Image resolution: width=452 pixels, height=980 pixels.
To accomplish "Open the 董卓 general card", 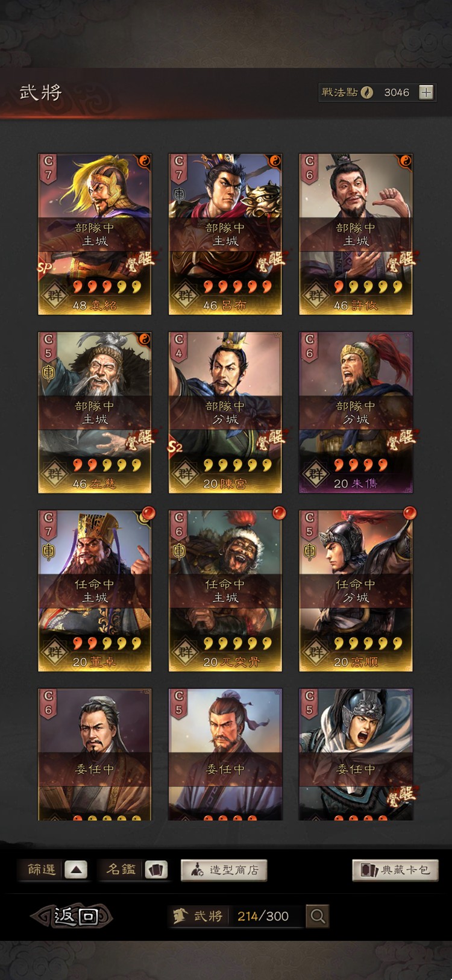I will tap(95, 591).
